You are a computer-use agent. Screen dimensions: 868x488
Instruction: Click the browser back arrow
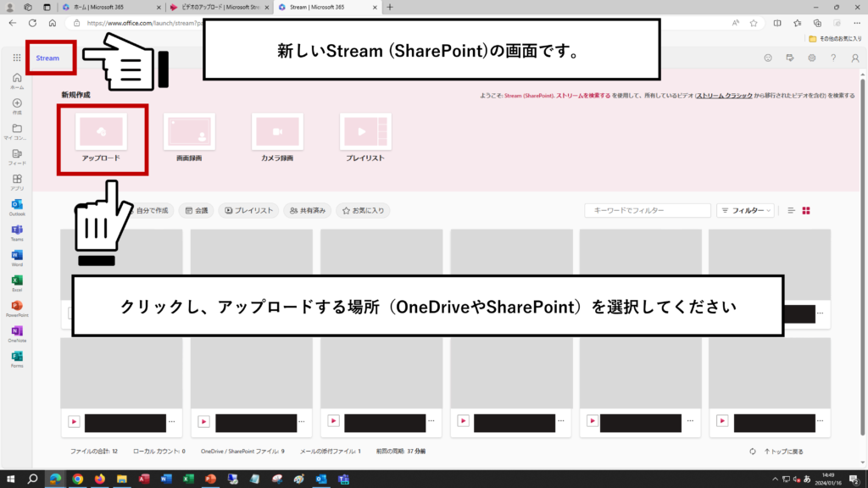(12, 23)
